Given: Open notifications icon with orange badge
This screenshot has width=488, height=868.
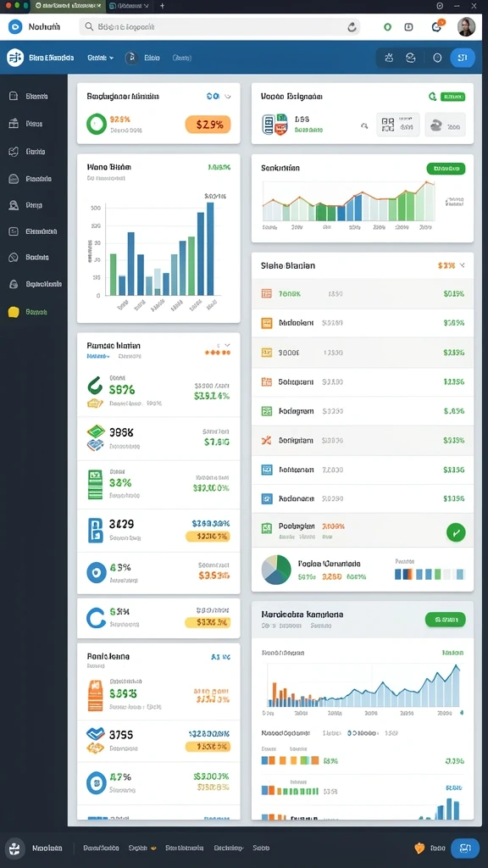Looking at the screenshot, I should (436, 26).
